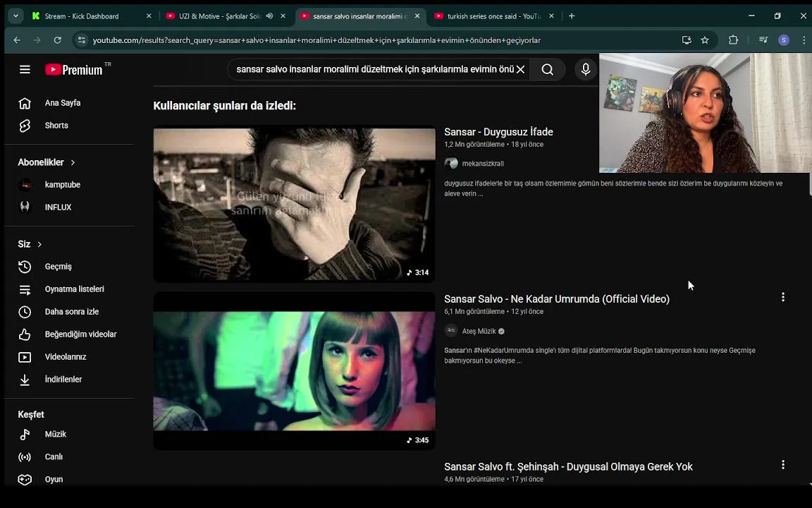This screenshot has width=812, height=508.
Task: Select the sansar salvo search results tab
Action: tap(359, 16)
